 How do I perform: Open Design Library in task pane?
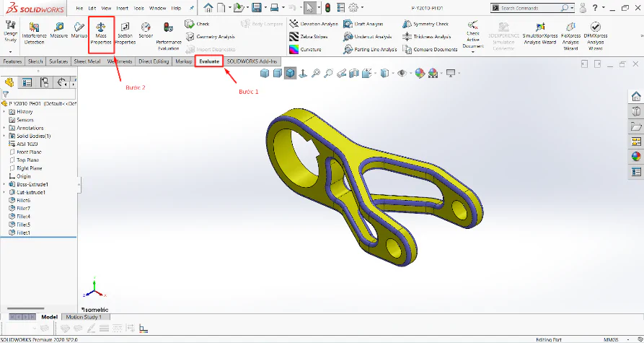point(636,111)
